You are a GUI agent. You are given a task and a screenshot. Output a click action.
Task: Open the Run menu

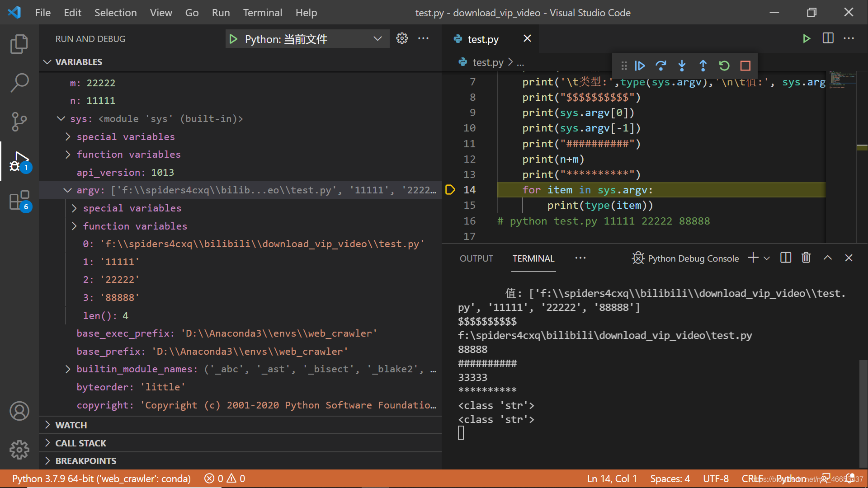[221, 12]
